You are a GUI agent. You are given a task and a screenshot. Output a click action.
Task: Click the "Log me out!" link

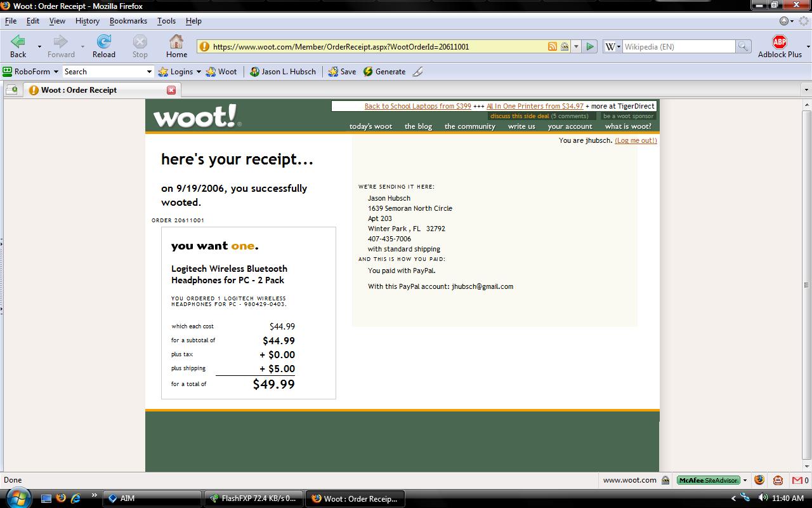coord(636,140)
